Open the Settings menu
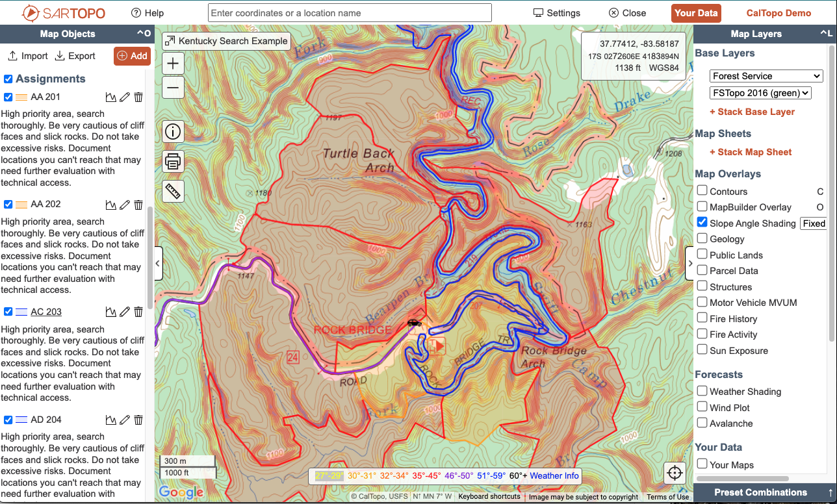This screenshot has height=504, width=837. (557, 13)
